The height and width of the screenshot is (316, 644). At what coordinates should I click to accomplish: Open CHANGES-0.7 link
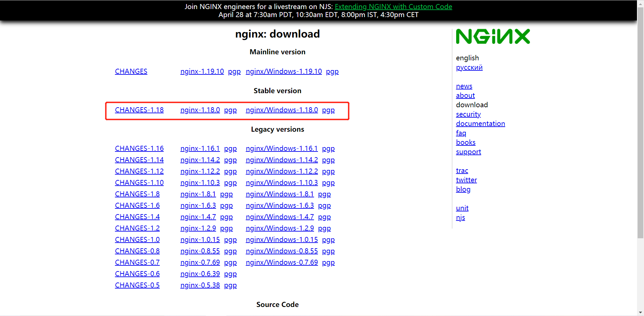(137, 262)
